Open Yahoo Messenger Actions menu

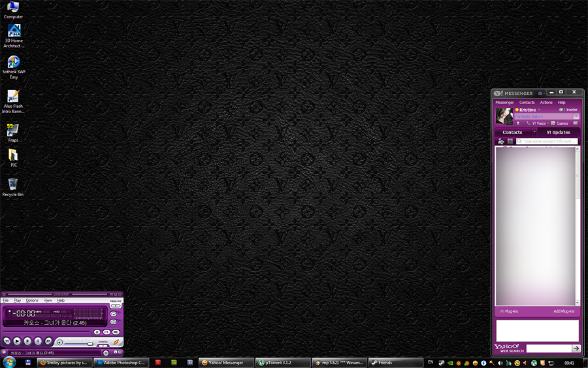[546, 103]
